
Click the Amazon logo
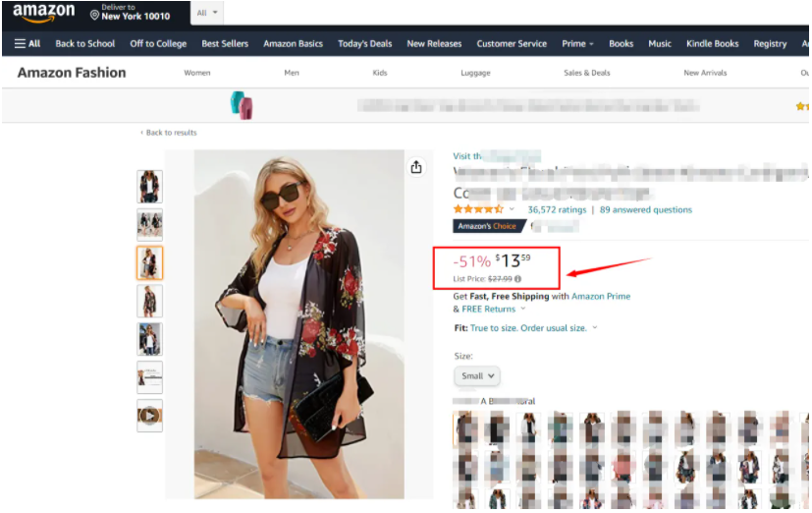pyautogui.click(x=43, y=13)
